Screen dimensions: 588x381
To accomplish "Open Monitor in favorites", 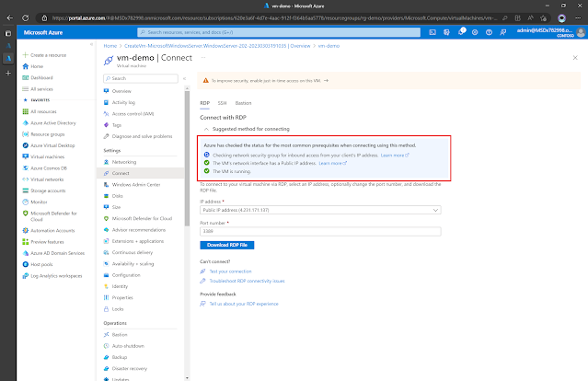I will [x=35, y=202].
